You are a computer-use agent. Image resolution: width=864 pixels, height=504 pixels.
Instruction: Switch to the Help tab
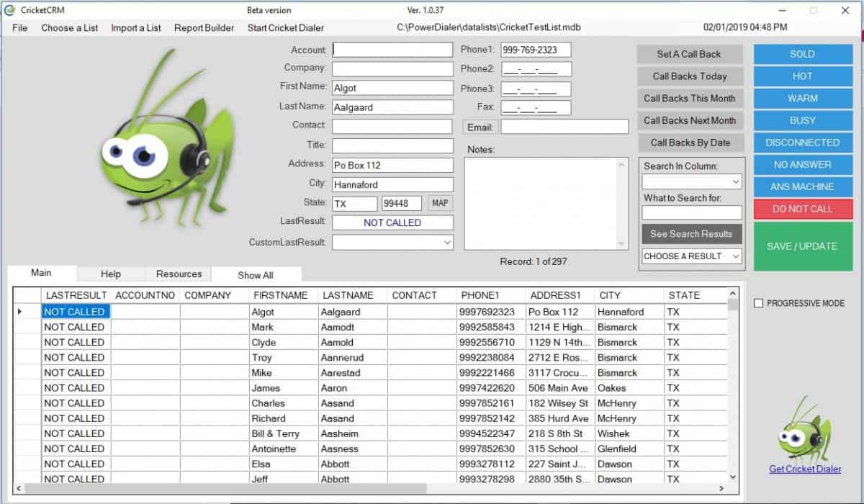point(110,274)
